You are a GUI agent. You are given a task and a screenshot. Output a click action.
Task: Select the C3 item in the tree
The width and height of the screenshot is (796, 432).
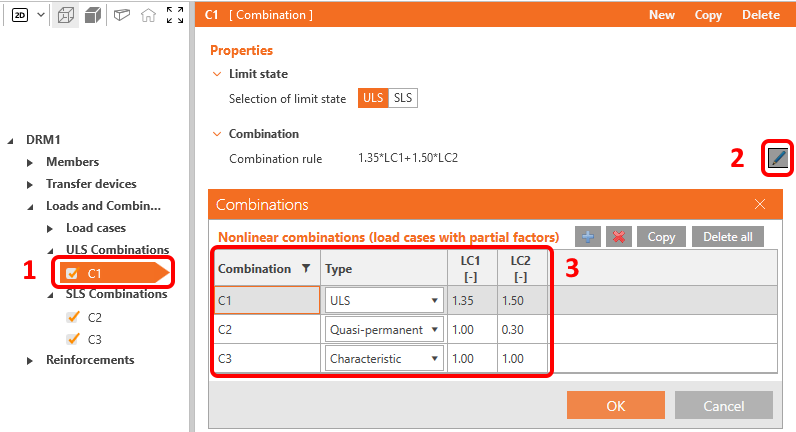(x=94, y=339)
